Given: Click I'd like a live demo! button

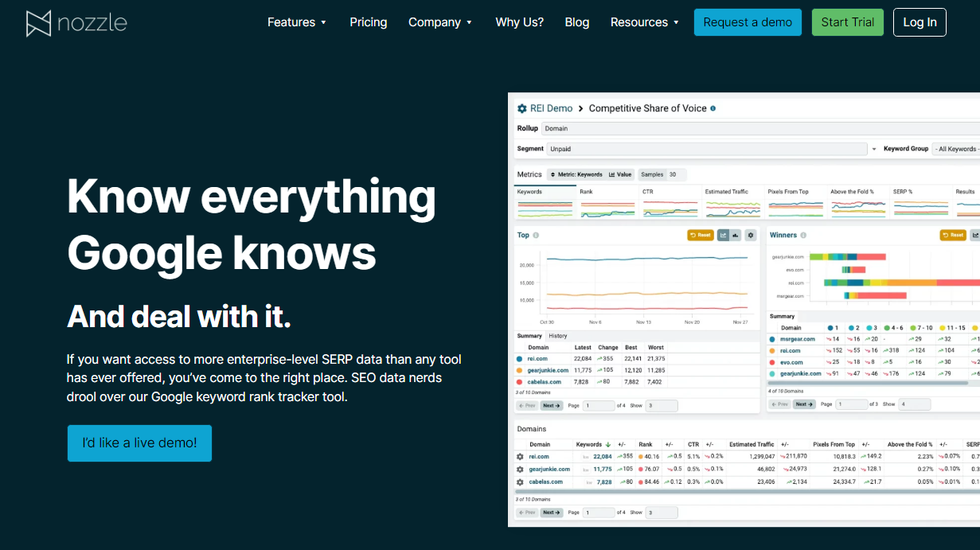Looking at the screenshot, I should point(139,443).
